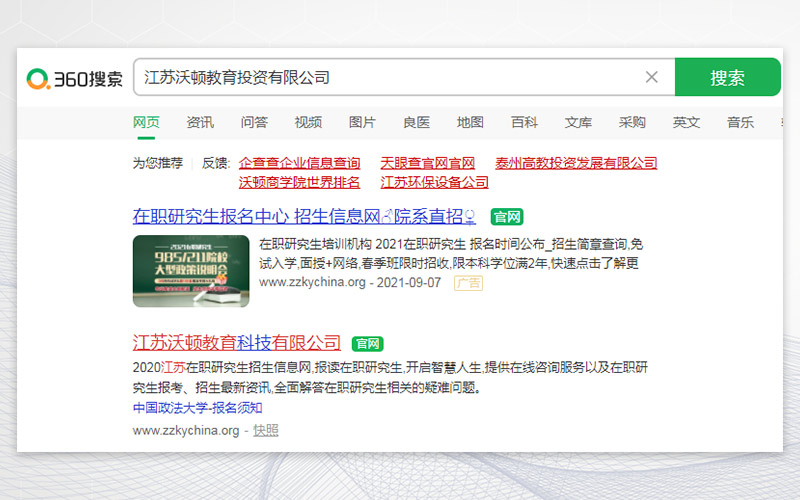Open sublink 中国政法大学-报名须知

click(x=197, y=408)
